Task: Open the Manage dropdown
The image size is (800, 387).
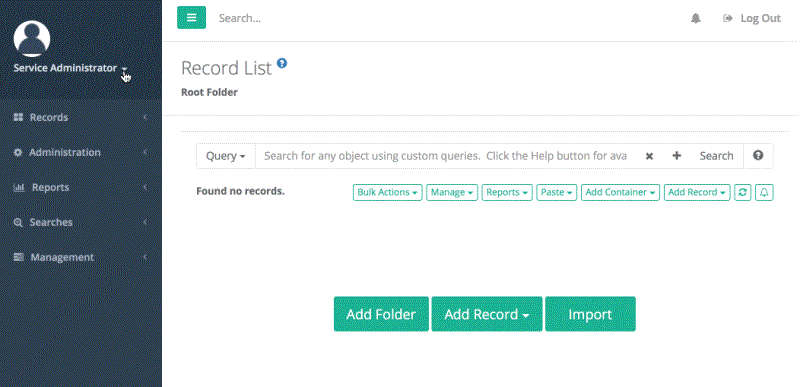Action: (x=452, y=192)
